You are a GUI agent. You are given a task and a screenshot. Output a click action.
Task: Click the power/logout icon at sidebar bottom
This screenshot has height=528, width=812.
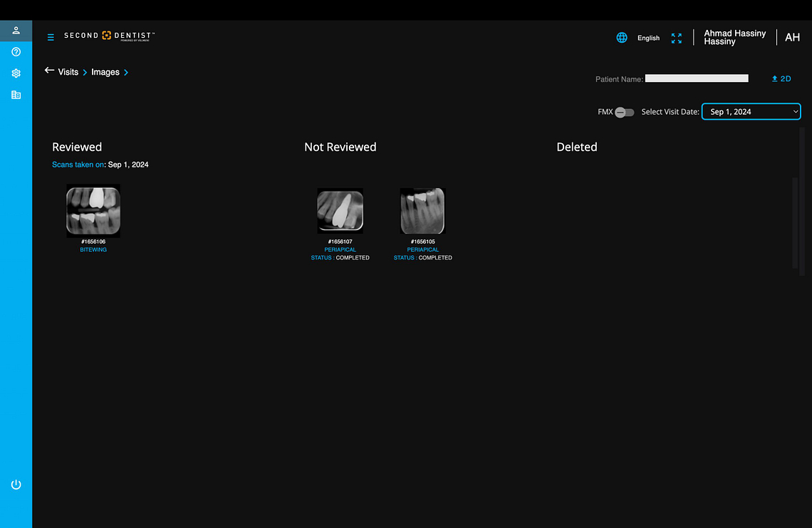pyautogui.click(x=16, y=484)
